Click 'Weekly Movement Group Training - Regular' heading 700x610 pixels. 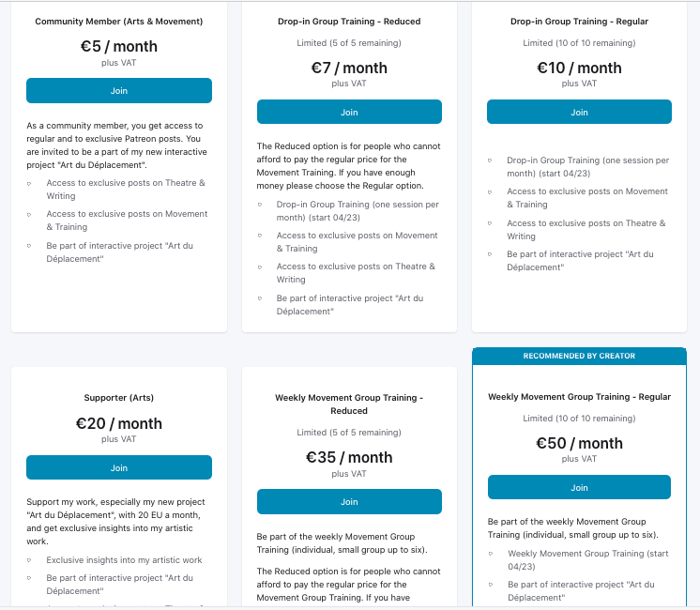coord(579,397)
